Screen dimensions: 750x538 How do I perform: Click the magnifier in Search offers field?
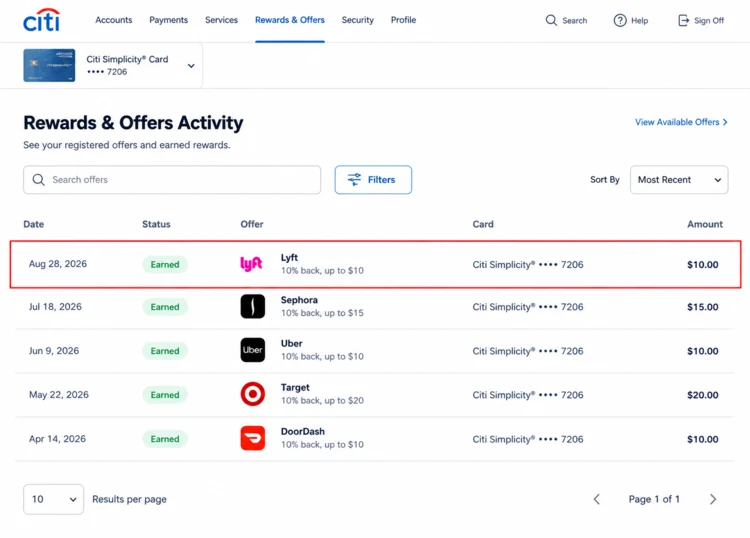pyautogui.click(x=38, y=180)
